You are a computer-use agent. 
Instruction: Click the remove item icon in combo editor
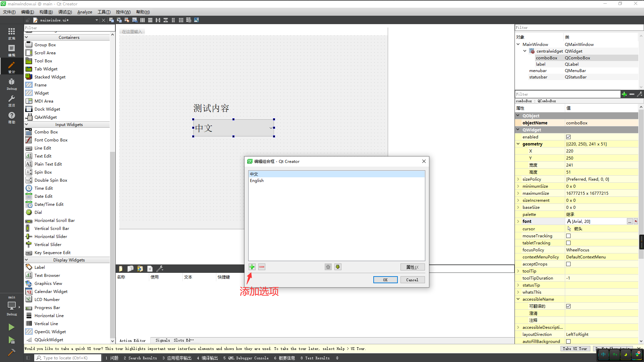pyautogui.click(x=261, y=267)
